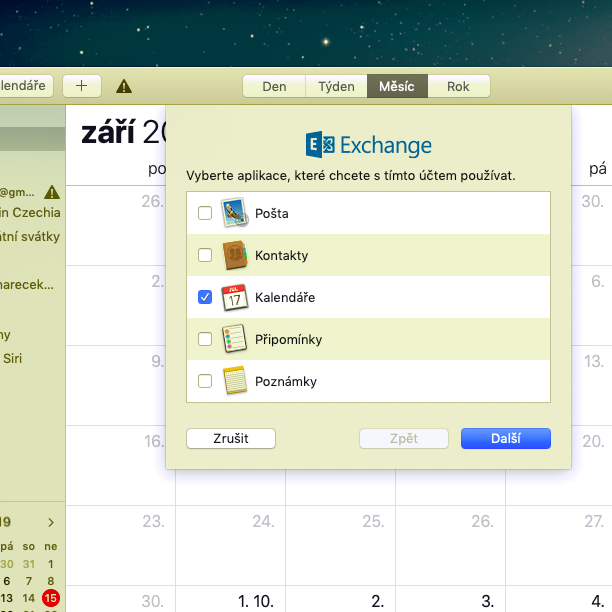Screen dimensions: 612x612
Task: Switch to Rok view
Action: (x=458, y=86)
